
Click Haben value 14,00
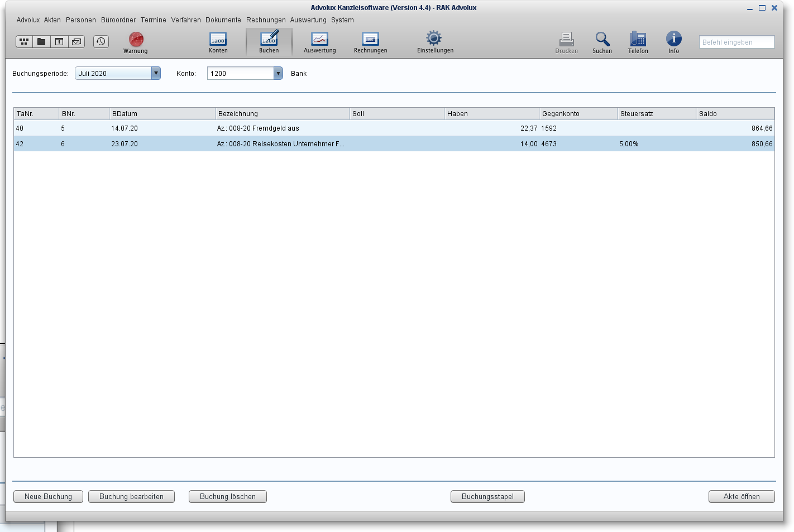[x=529, y=144]
